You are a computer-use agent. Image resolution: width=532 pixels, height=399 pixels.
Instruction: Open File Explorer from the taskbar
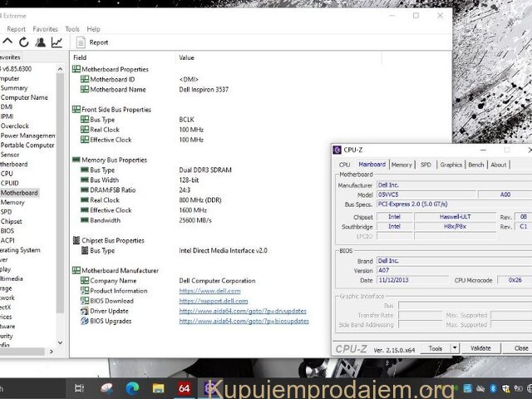158,388
